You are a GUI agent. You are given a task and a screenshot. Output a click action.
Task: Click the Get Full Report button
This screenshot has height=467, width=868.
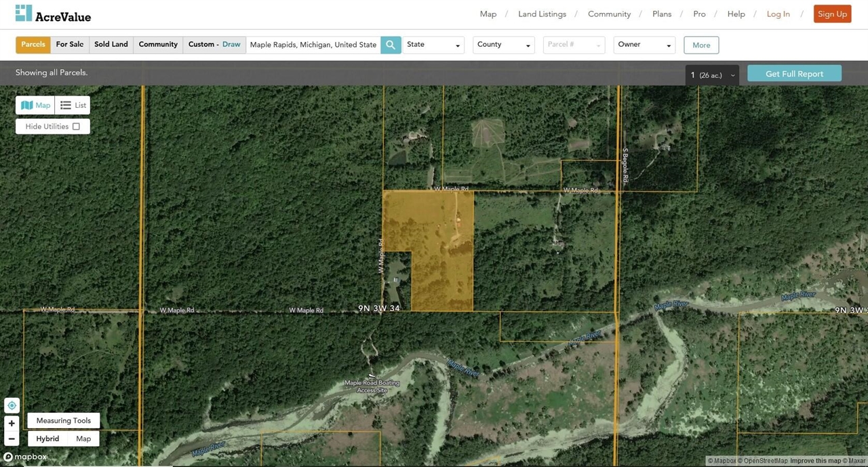794,74
